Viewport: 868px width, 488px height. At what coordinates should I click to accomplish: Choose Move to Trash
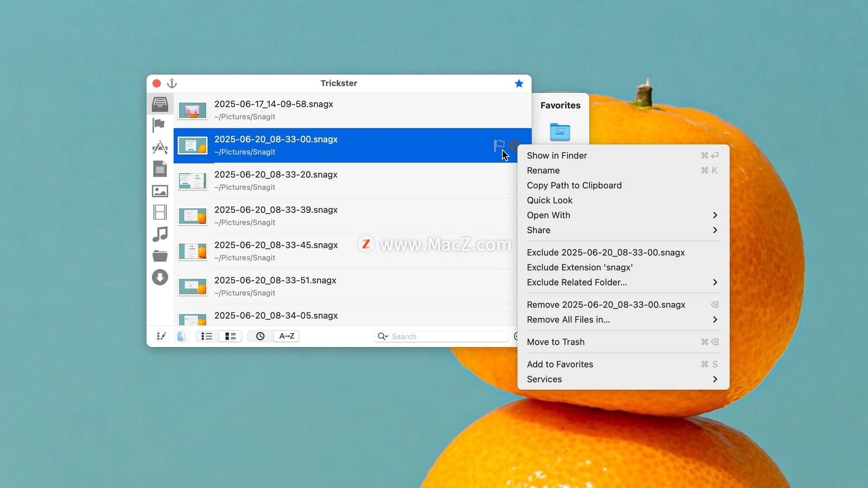623,342
